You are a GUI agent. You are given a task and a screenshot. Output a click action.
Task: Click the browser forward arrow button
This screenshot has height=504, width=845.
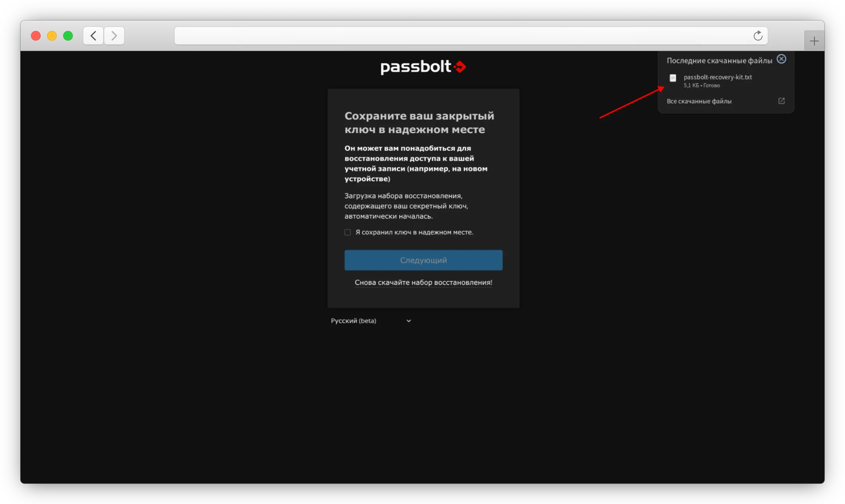coord(114,36)
